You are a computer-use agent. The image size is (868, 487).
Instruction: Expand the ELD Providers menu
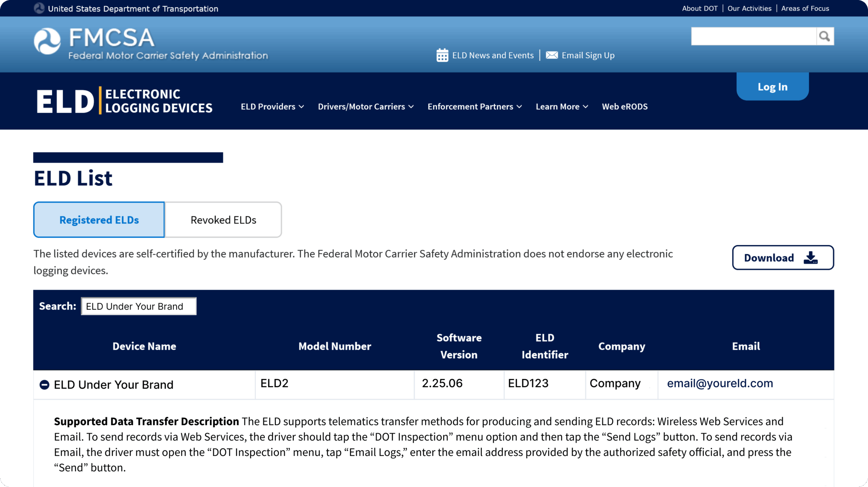pos(272,107)
